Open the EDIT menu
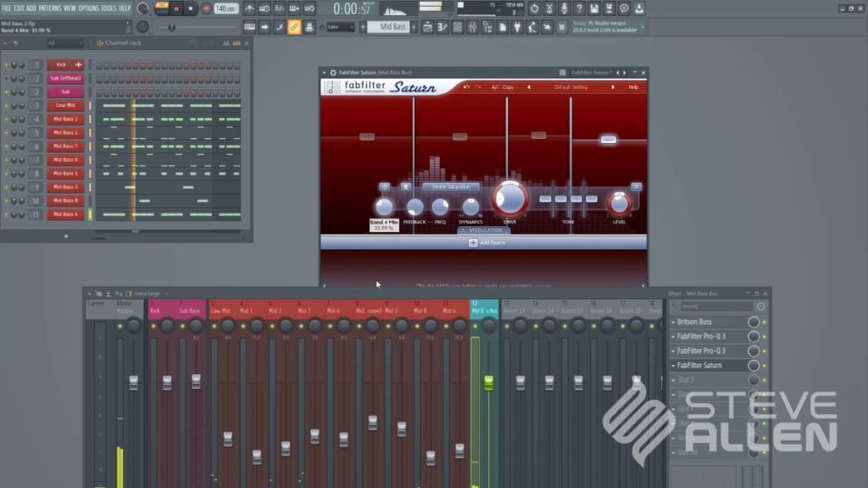 19,8
